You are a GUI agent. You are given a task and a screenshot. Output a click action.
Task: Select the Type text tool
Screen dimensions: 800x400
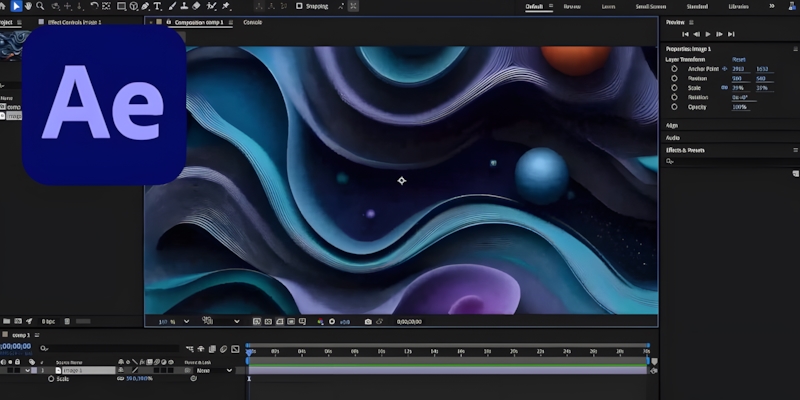pos(157,6)
